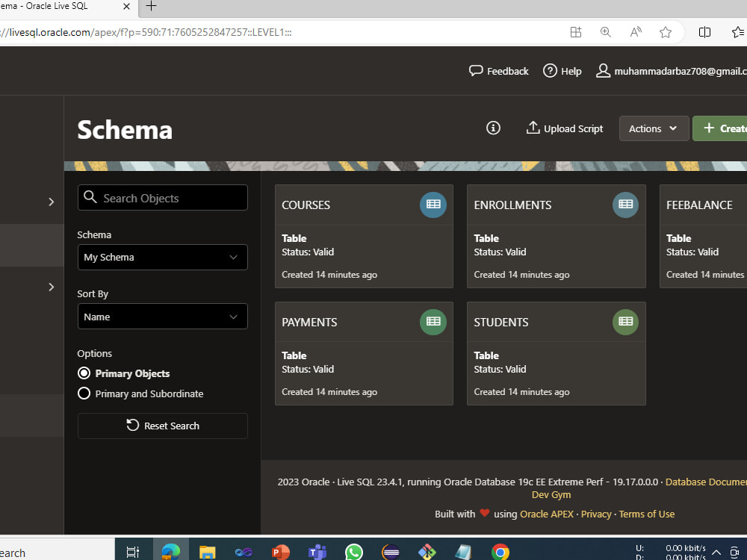Screen dimensions: 747x560
Task: Open the PAYMENTS table title
Action: (309, 323)
